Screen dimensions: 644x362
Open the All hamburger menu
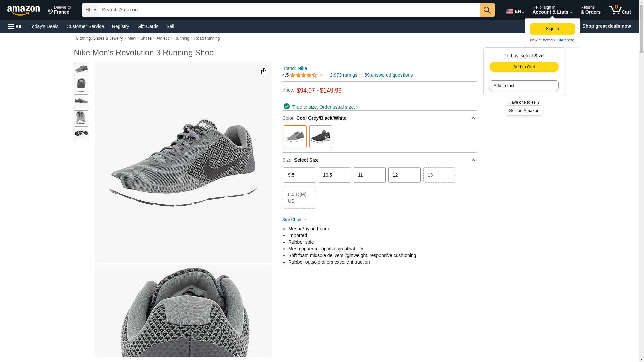pos(15,27)
